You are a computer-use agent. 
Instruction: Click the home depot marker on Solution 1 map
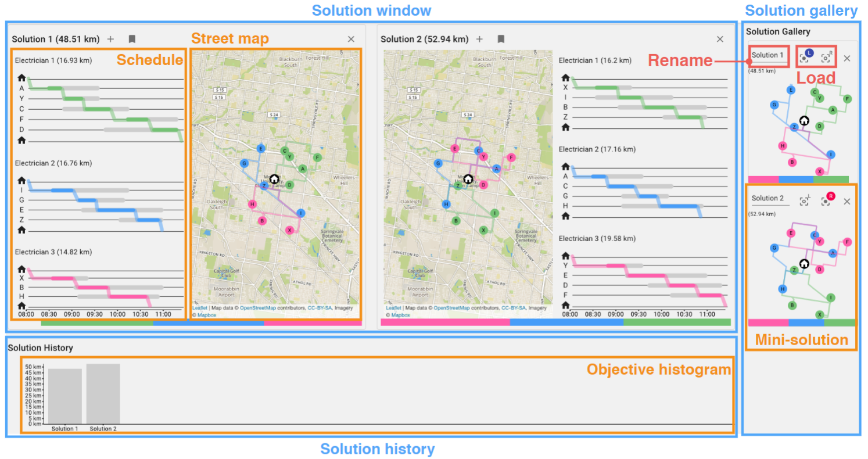click(274, 178)
